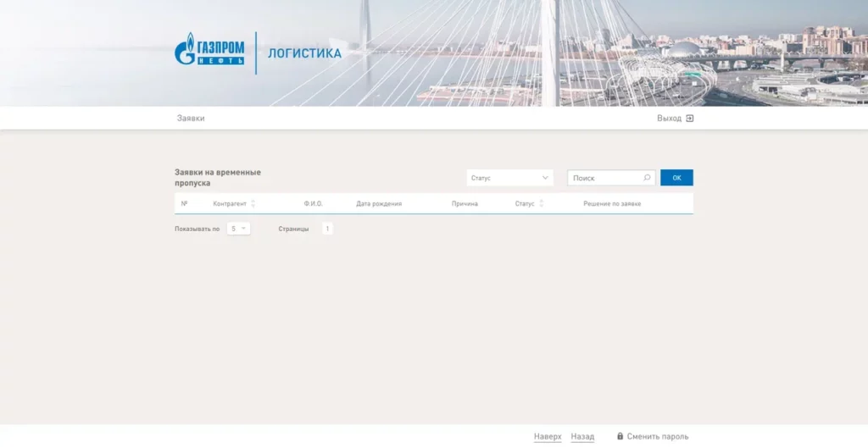Click the Наверх link in footer

[x=548, y=436]
